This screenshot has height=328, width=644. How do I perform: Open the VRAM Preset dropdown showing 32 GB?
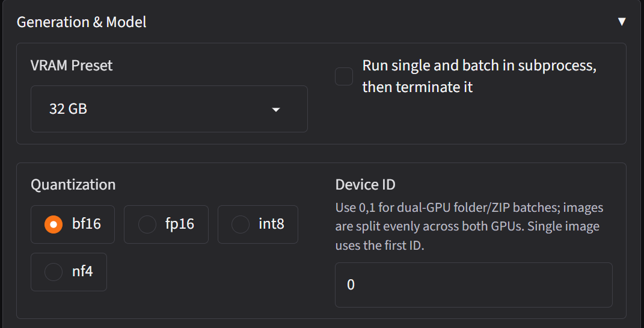tap(169, 109)
